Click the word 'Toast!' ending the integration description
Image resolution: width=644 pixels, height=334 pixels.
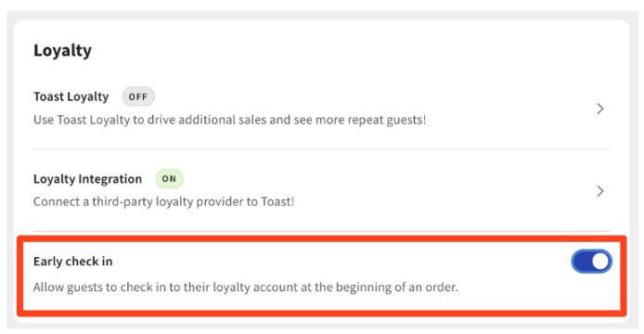pos(277,201)
